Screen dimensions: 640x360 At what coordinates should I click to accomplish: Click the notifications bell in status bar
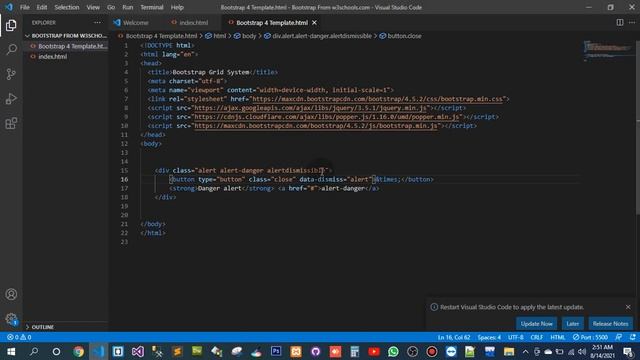click(632, 337)
